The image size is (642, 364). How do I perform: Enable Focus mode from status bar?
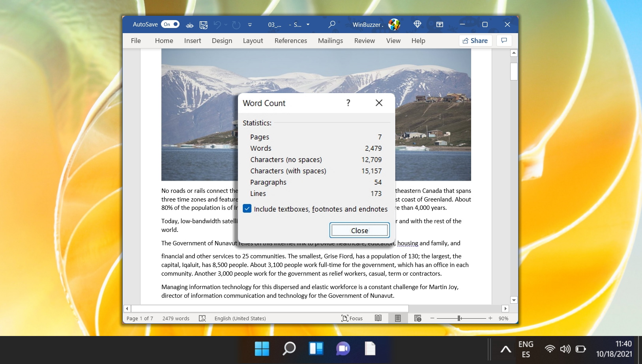352,318
